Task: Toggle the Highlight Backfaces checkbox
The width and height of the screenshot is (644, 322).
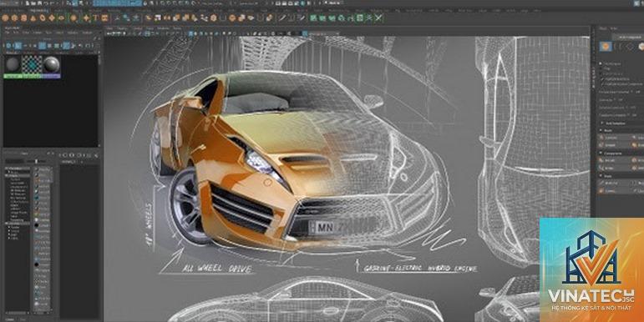Action: 601,78
